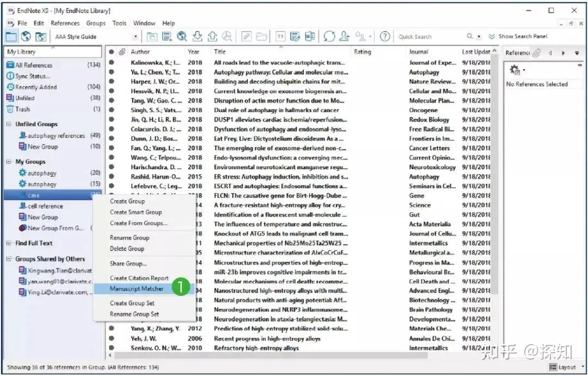
Task: Open the New Reference toolbar icon
Action: coord(167,36)
